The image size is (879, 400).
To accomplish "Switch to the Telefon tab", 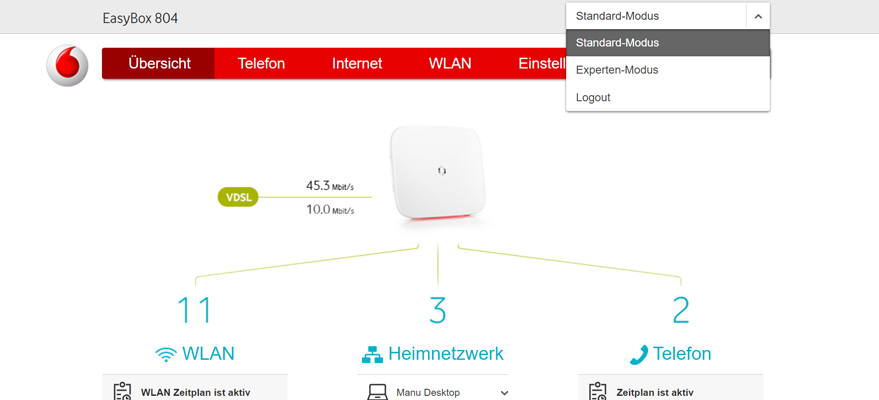I will 261,63.
